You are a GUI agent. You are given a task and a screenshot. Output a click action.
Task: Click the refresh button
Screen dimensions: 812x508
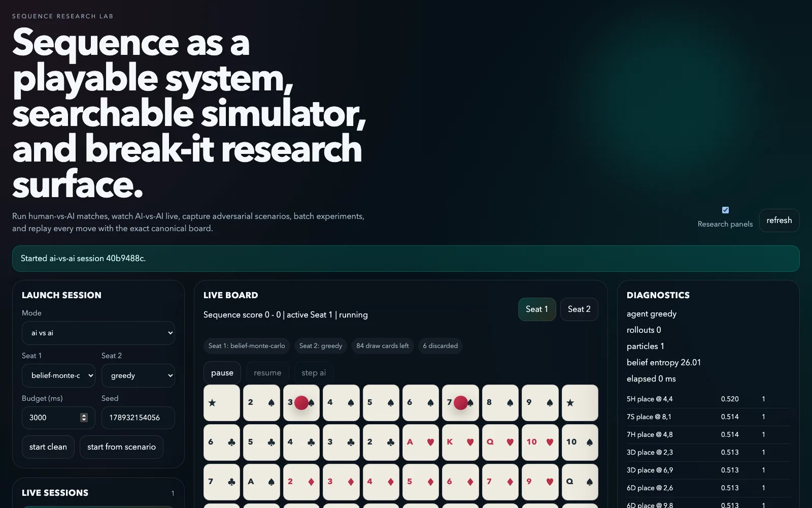coord(779,220)
